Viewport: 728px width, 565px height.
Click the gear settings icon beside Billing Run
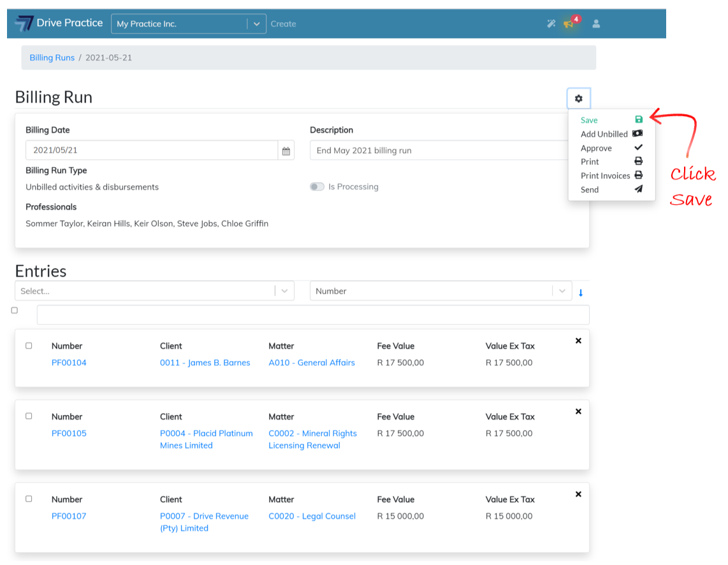tap(578, 99)
